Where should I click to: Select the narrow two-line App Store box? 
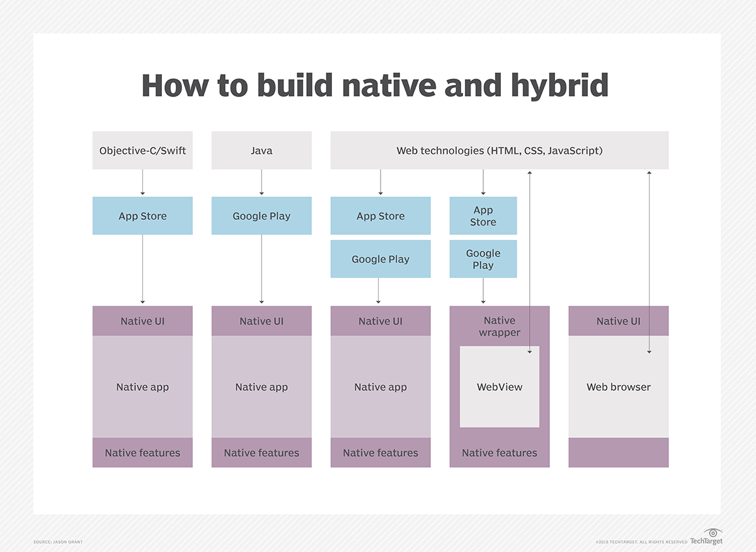(483, 216)
